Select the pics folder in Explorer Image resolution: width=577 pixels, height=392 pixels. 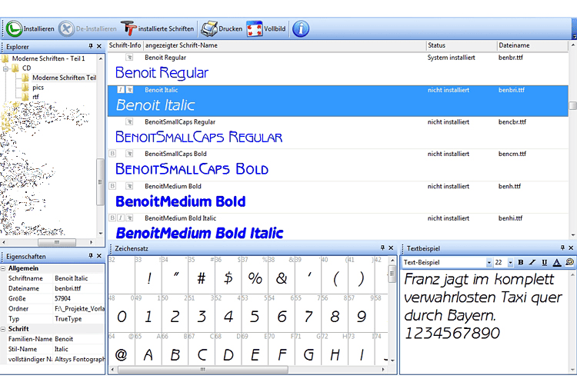[38, 88]
